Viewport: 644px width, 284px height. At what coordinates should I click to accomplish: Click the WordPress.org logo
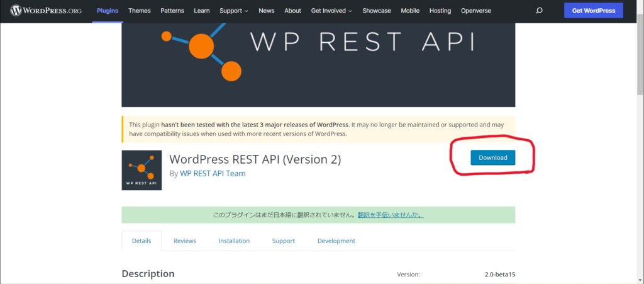[x=46, y=11]
